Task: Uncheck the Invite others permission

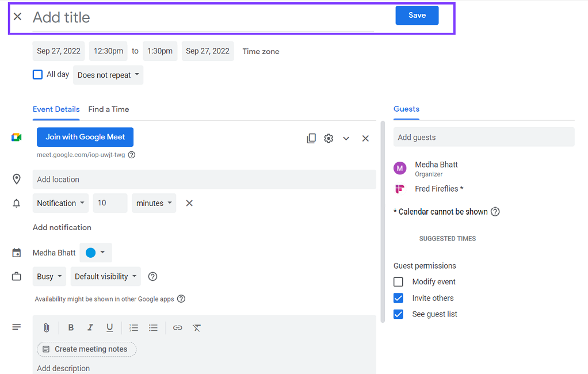Action: coord(398,297)
